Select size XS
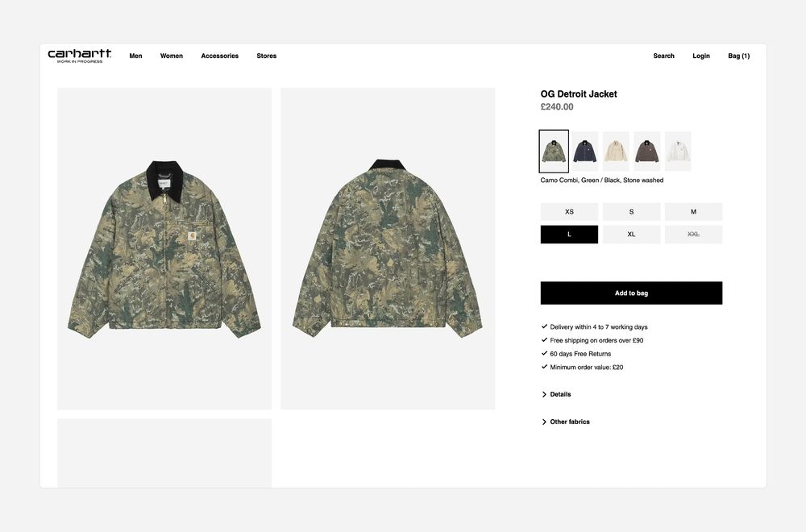Screen dimensions: 806x532 (569, 212)
